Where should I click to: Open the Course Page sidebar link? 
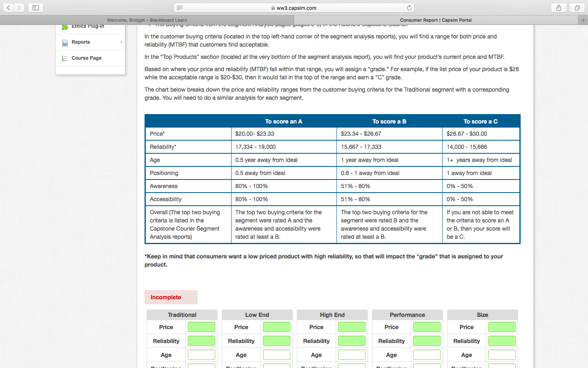tap(87, 58)
